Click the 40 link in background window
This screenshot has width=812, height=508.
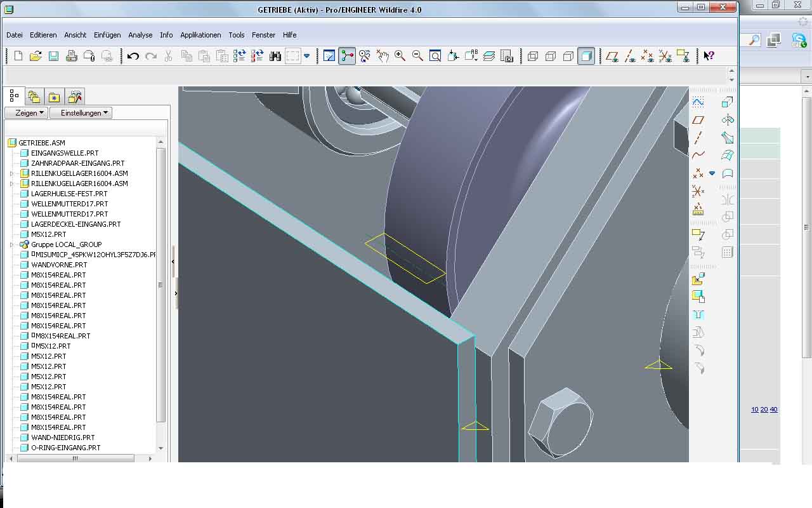[773, 410]
